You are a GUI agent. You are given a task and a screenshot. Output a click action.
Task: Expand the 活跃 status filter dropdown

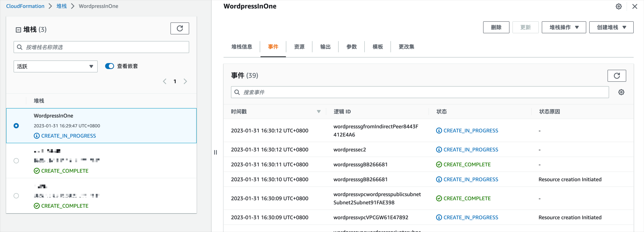click(x=55, y=66)
